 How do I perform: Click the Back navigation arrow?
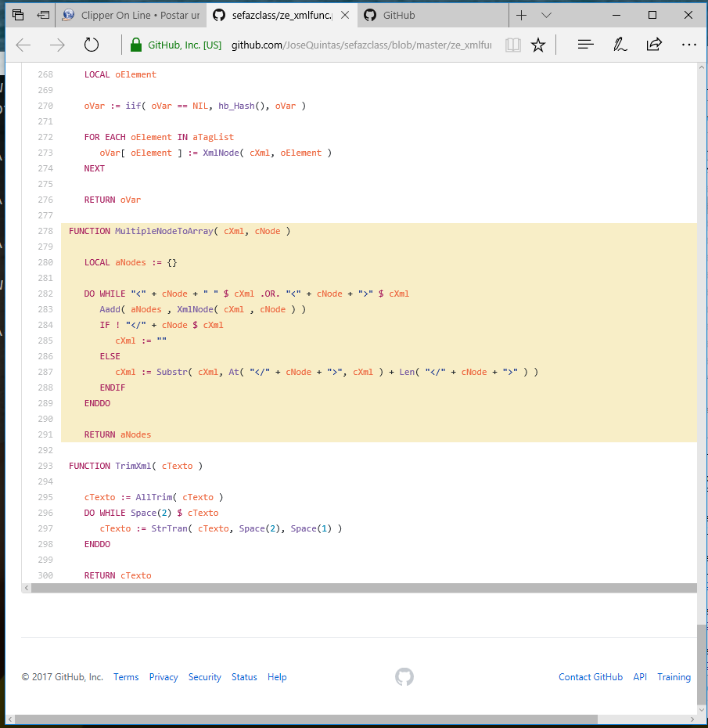click(x=23, y=45)
